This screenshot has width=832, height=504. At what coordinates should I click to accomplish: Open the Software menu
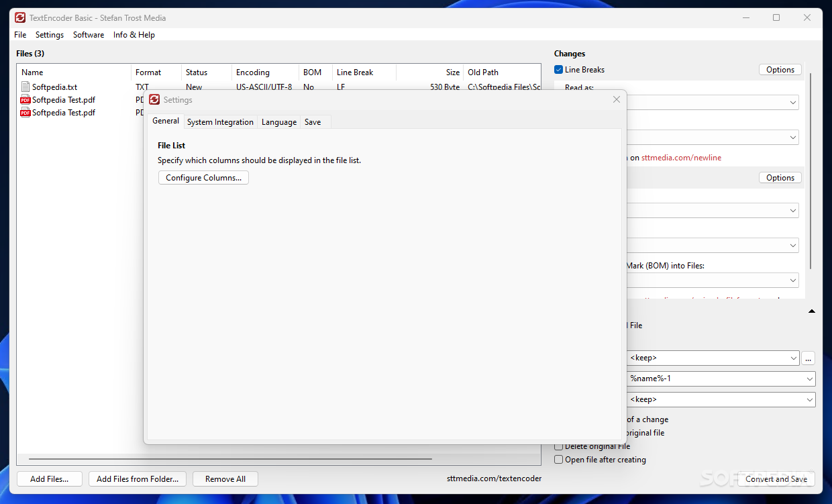[x=89, y=35]
